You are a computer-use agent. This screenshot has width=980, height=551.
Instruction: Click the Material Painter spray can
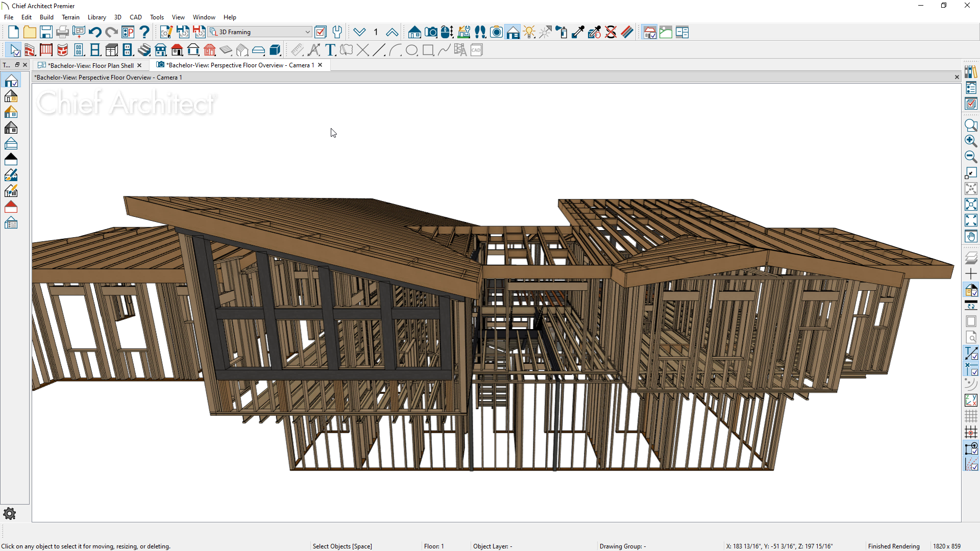pyautogui.click(x=561, y=32)
